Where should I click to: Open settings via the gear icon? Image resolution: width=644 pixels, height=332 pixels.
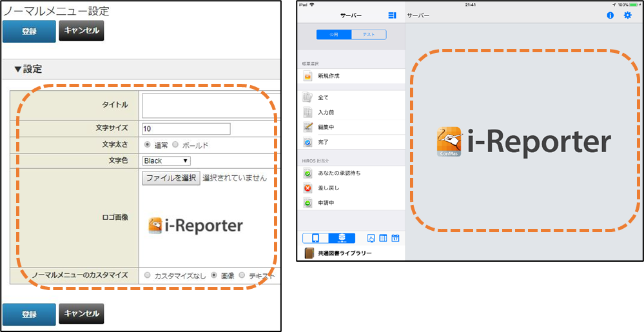[x=627, y=15]
